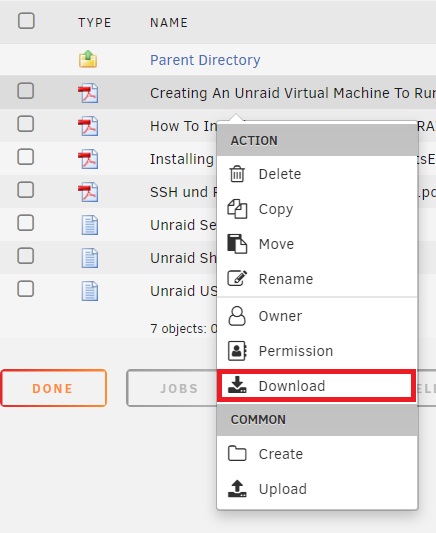436x533 pixels.
Task: Check the box for Creating An Unraid Virtual Machine
Action: click(x=25, y=91)
